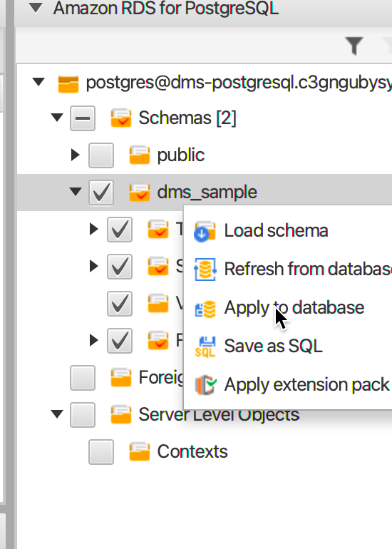Image resolution: width=392 pixels, height=549 pixels.
Task: Collapse the dms_sample schema tree
Action: 76,192
